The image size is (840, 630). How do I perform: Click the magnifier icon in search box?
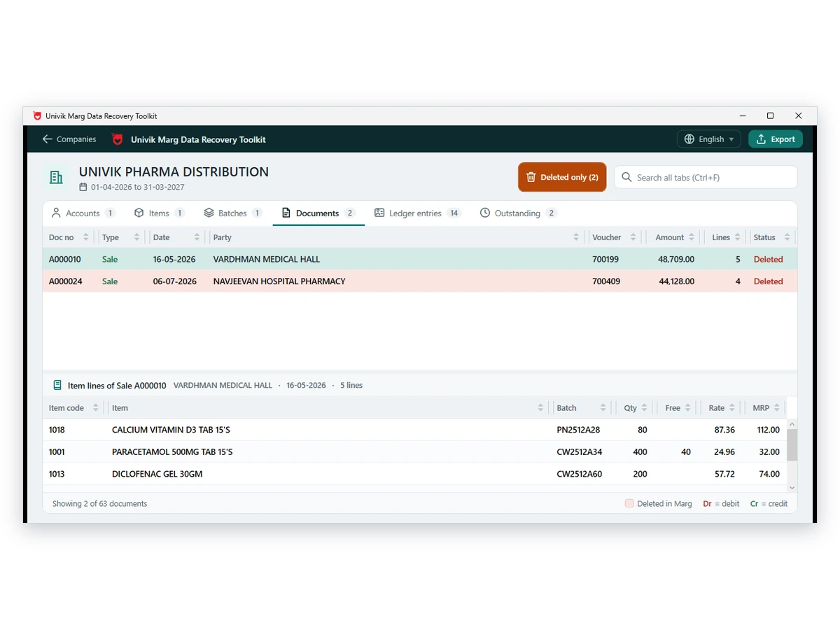tap(626, 177)
